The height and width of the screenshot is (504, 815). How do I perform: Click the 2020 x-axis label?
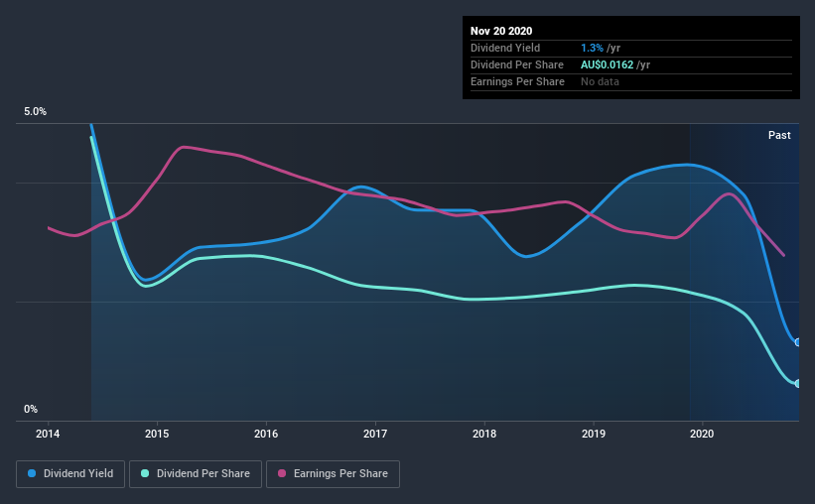(x=702, y=434)
